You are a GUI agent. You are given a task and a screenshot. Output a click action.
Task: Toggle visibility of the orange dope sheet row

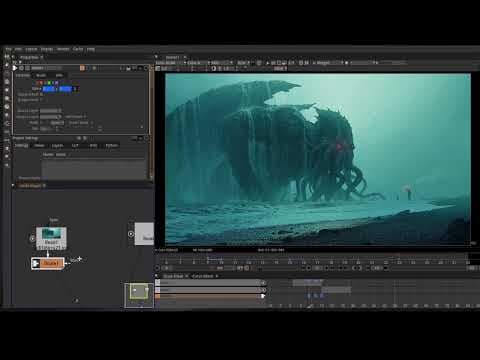[263, 296]
